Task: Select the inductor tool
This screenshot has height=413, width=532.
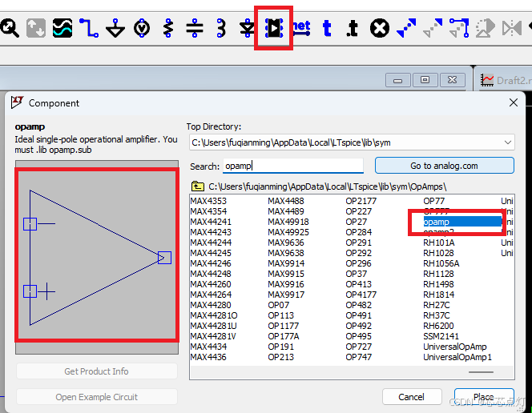Action: (221, 28)
